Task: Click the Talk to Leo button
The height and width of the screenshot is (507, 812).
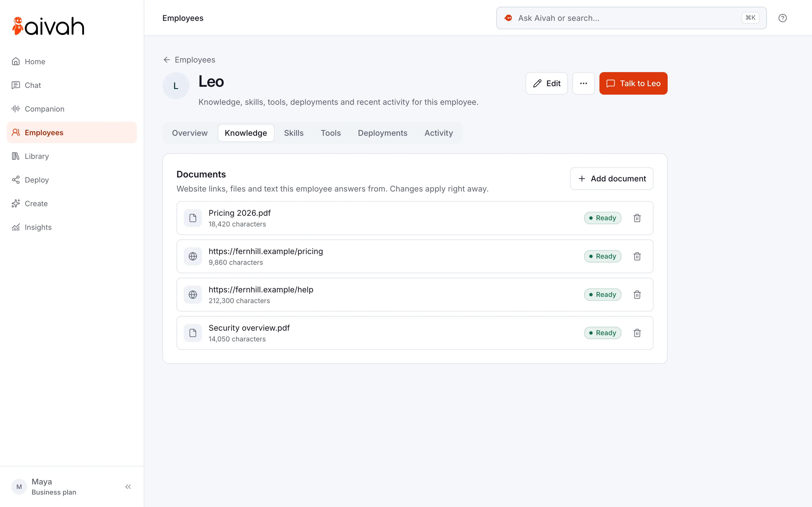Action: coord(633,83)
